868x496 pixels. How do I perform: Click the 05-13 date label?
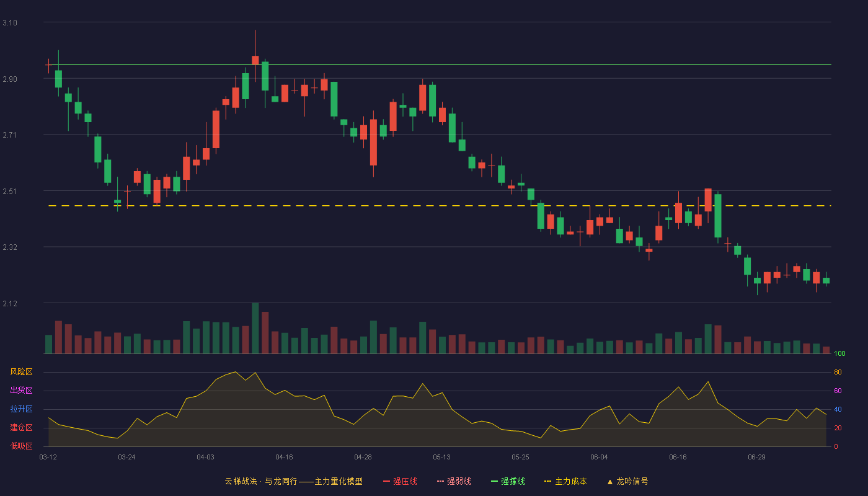click(x=441, y=457)
